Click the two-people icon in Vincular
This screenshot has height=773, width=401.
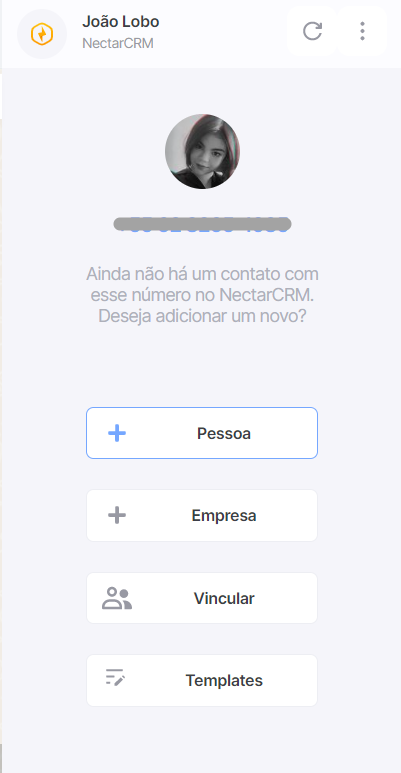coord(117,598)
